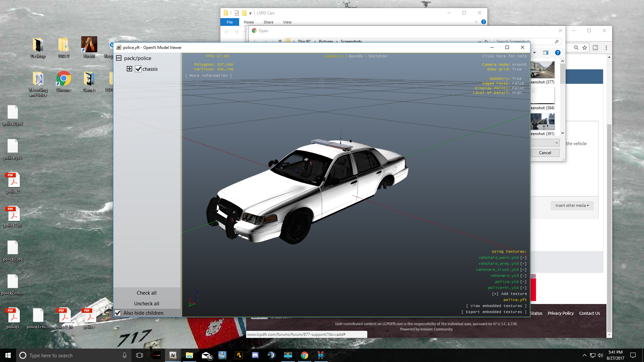Click the Discord taskbar icon
Screen dimensions: 644x362
[x=255, y=355]
